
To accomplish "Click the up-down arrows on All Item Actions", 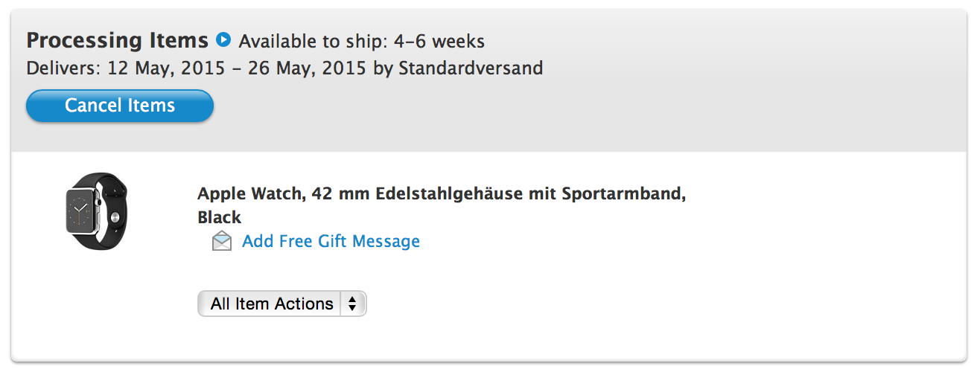I will pos(352,304).
